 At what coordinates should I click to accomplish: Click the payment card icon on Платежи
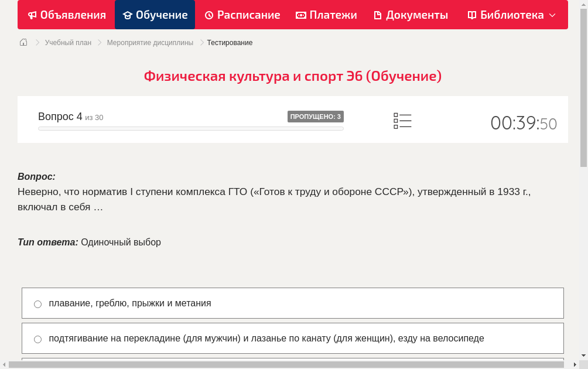[x=300, y=15]
